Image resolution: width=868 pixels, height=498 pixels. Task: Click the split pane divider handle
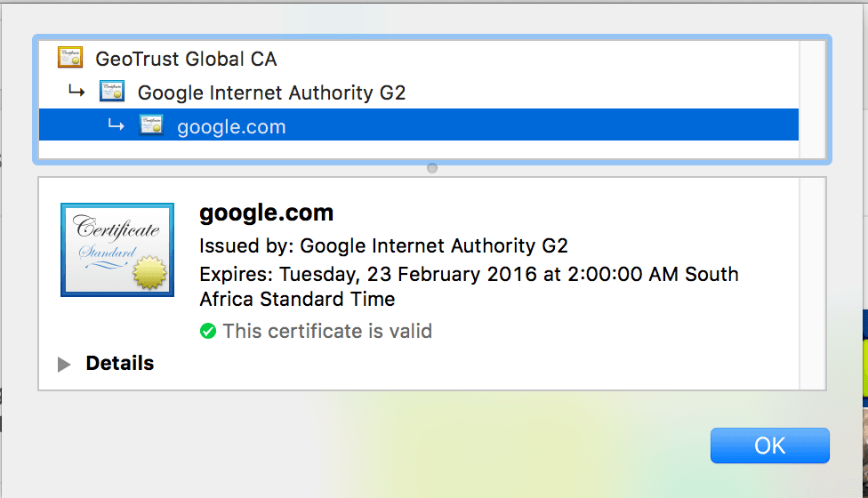pyautogui.click(x=432, y=168)
